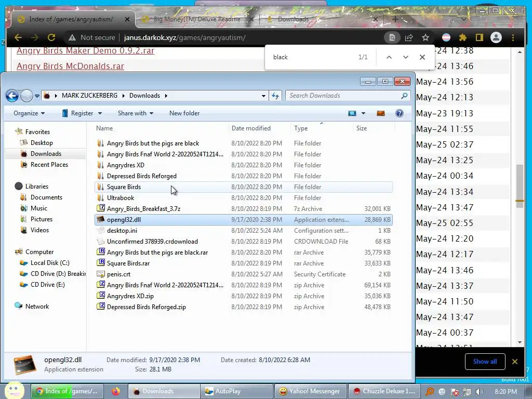Select CD Drive (D:) Breaking

click(x=58, y=273)
